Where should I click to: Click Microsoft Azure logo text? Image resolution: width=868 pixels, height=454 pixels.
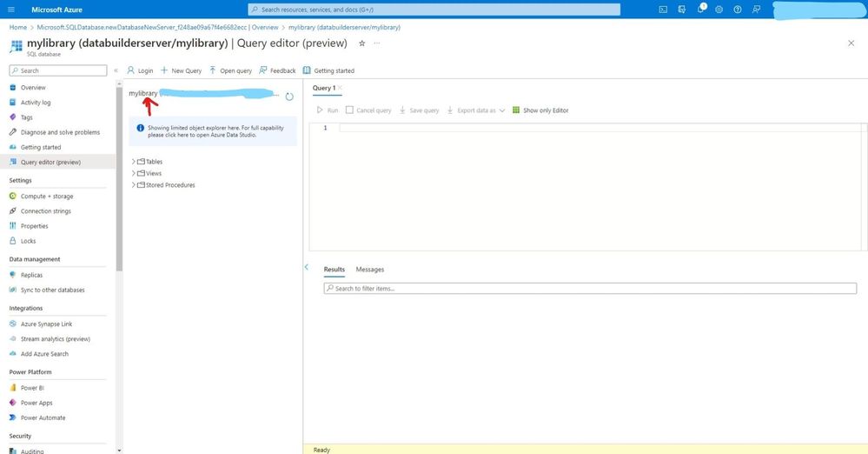click(57, 10)
